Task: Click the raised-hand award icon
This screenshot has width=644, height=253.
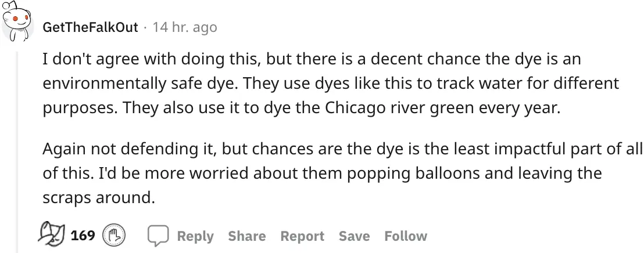Action: tap(114, 236)
